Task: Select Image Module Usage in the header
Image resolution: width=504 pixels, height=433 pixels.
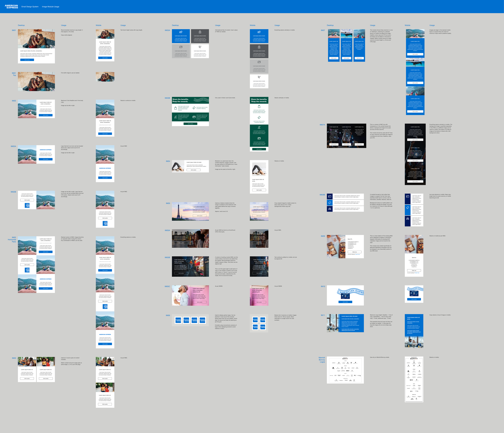Action: [x=51, y=7]
